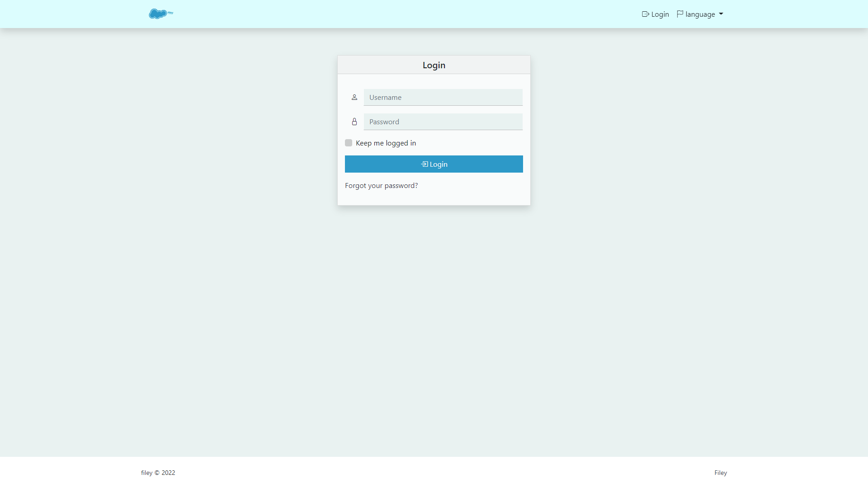Click the sign-in icon inside blue Login button
The width and height of the screenshot is (868, 488).
point(425,164)
